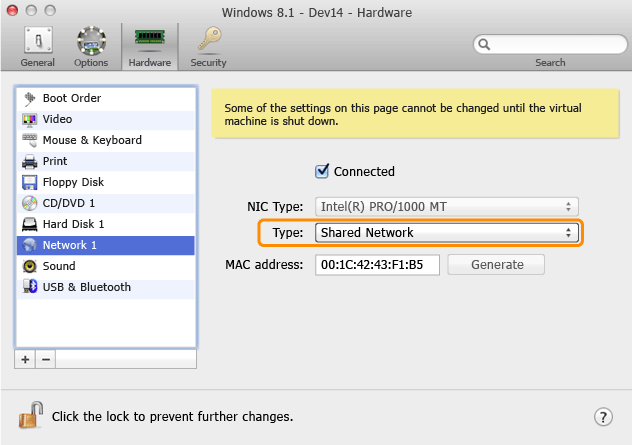Select Hard Disk 1 device
632x445 pixels.
click(x=106, y=224)
